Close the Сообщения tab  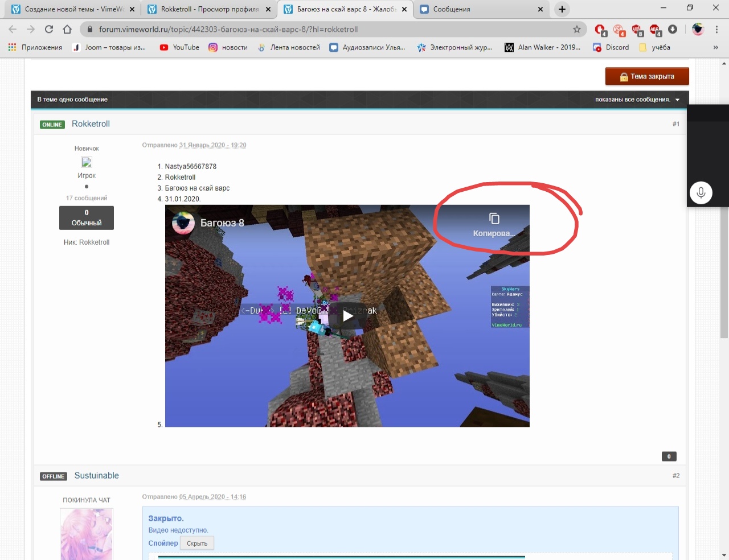point(540,9)
